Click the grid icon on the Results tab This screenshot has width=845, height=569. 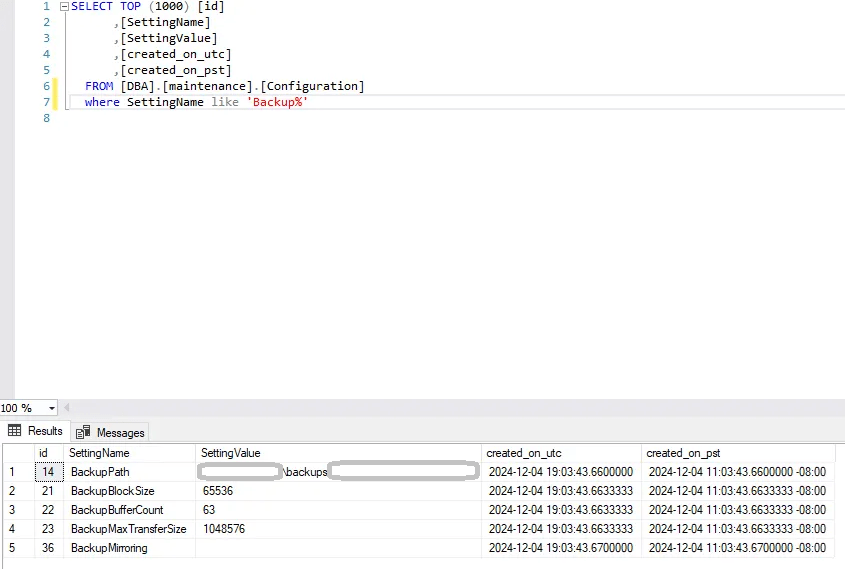tap(15, 431)
